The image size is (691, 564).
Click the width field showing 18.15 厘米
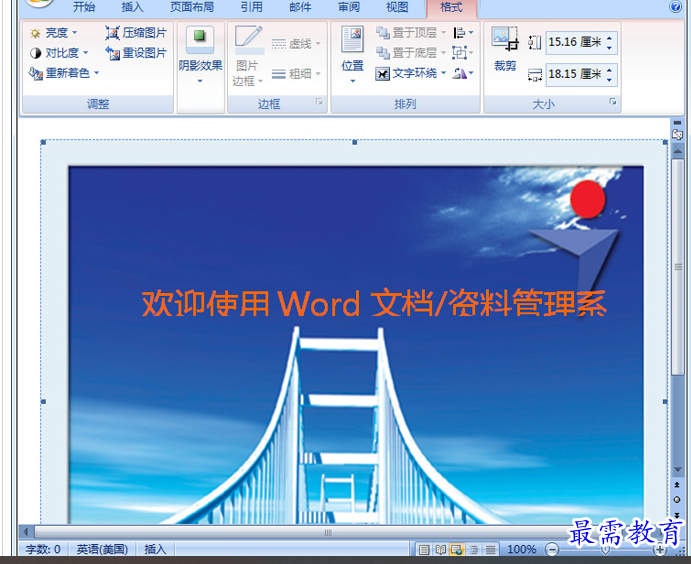[x=575, y=74]
